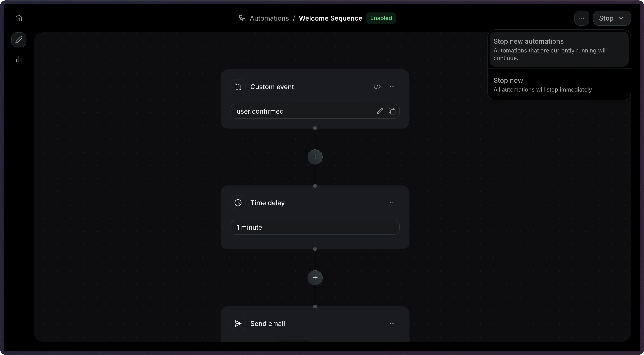
Task: Open the Send email options menu
Action: (392, 323)
